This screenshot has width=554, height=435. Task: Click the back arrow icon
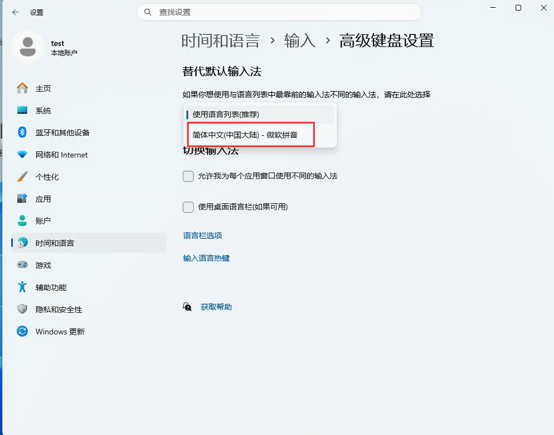click(16, 12)
